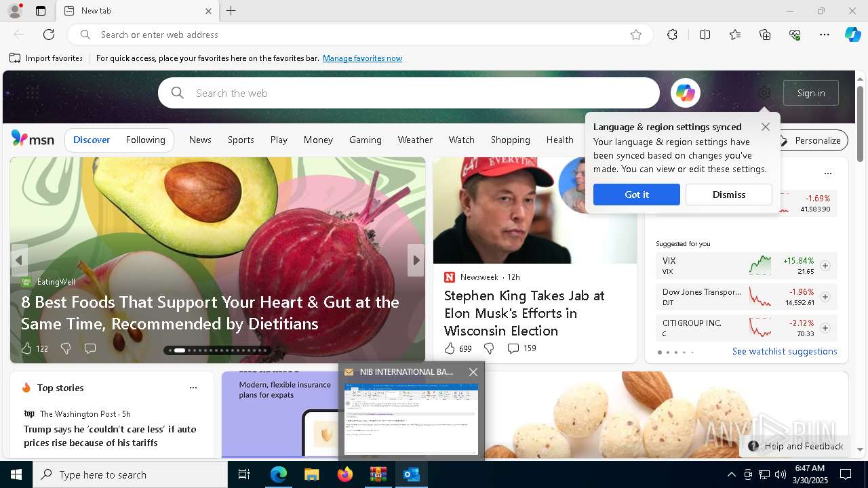Screen dimensions: 868x488
Task: Open Browser essentials icon
Action: 795,35
